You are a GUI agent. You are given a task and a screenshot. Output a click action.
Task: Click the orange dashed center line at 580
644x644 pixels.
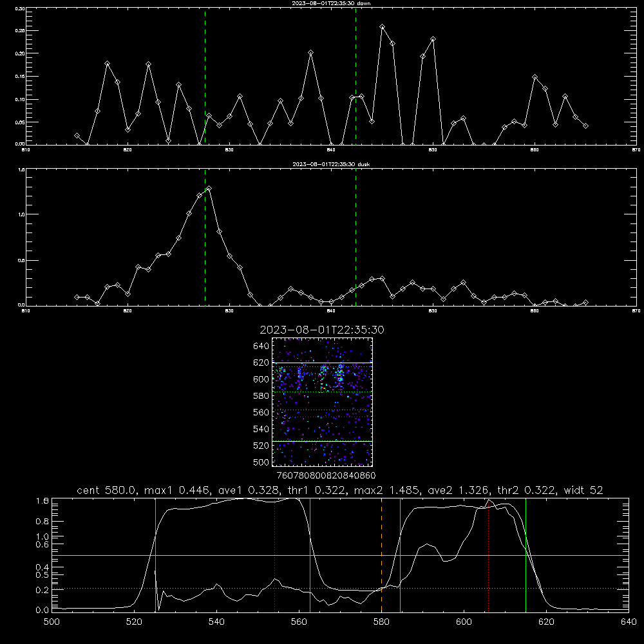pos(381,555)
